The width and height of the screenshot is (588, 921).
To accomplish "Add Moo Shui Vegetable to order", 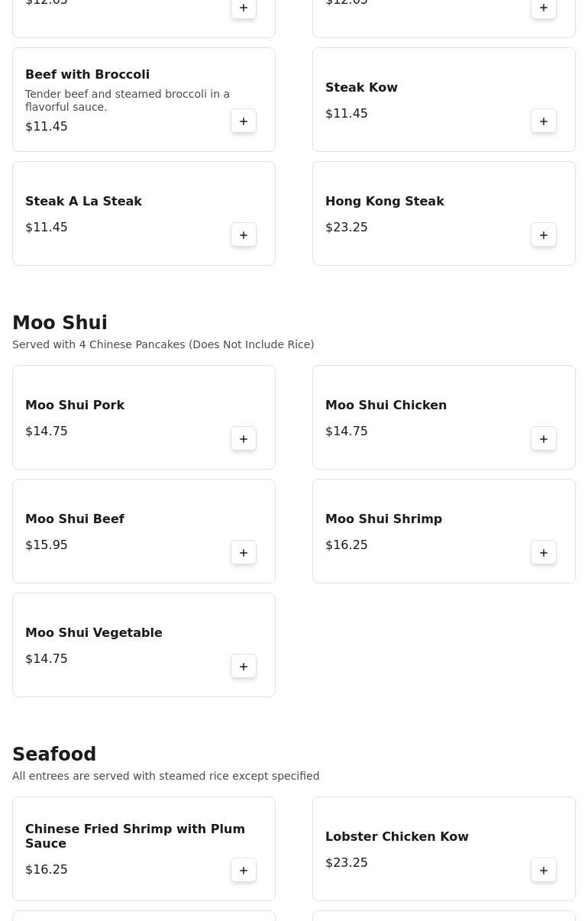I will [x=244, y=667].
